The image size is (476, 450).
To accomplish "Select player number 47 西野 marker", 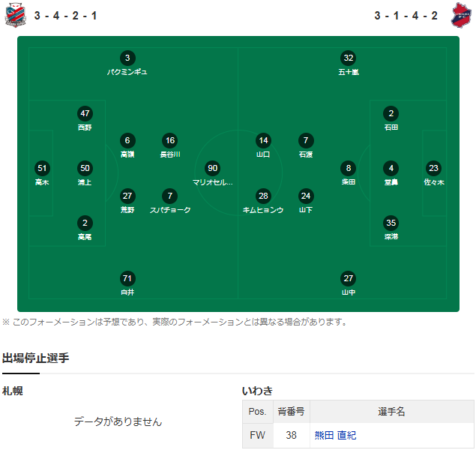I will coord(85,113).
